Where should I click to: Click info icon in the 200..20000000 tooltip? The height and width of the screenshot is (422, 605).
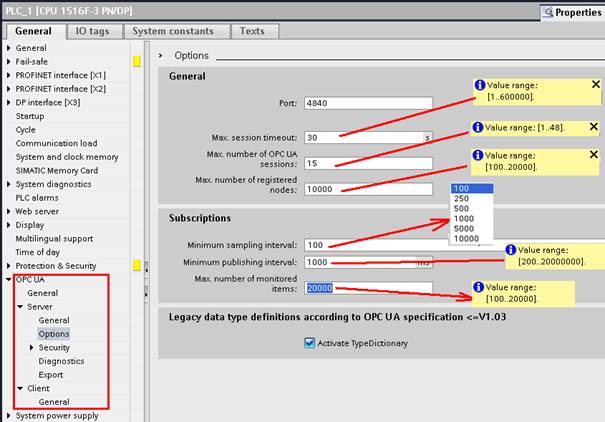pos(511,250)
